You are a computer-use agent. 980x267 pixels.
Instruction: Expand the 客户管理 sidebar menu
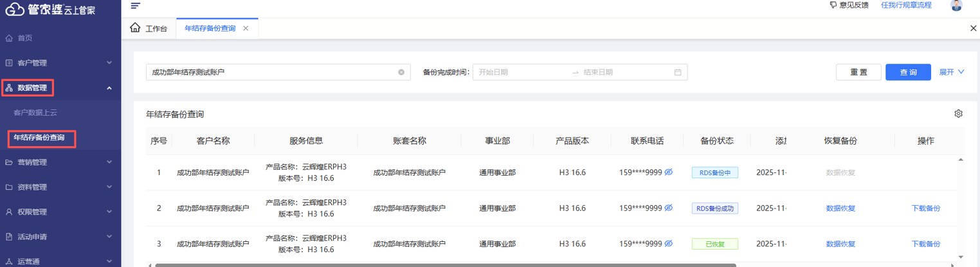point(60,63)
